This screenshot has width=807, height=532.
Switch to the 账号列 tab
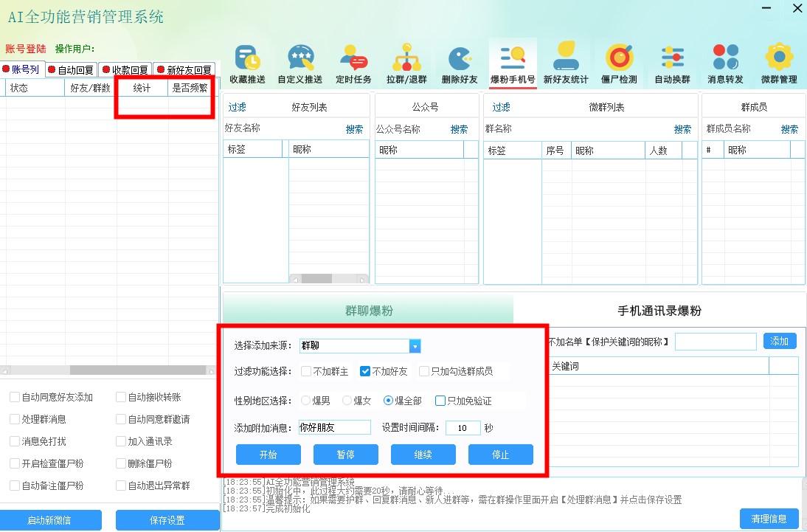pos(21,69)
